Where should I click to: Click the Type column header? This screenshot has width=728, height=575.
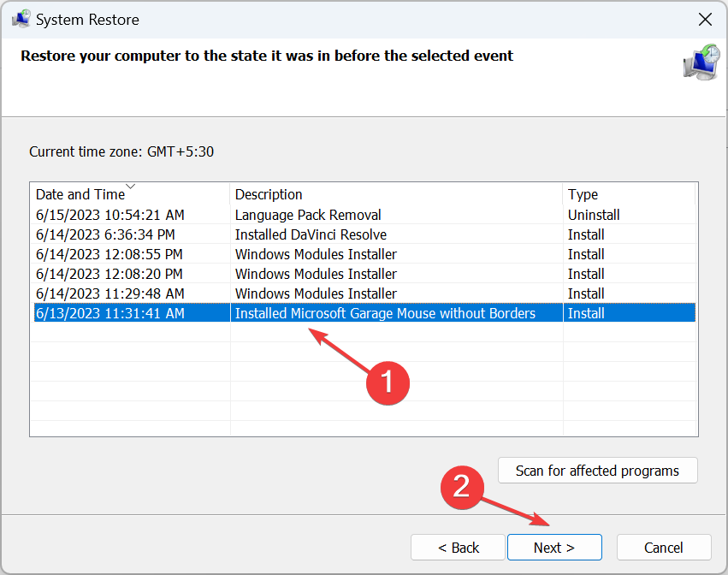coord(583,194)
